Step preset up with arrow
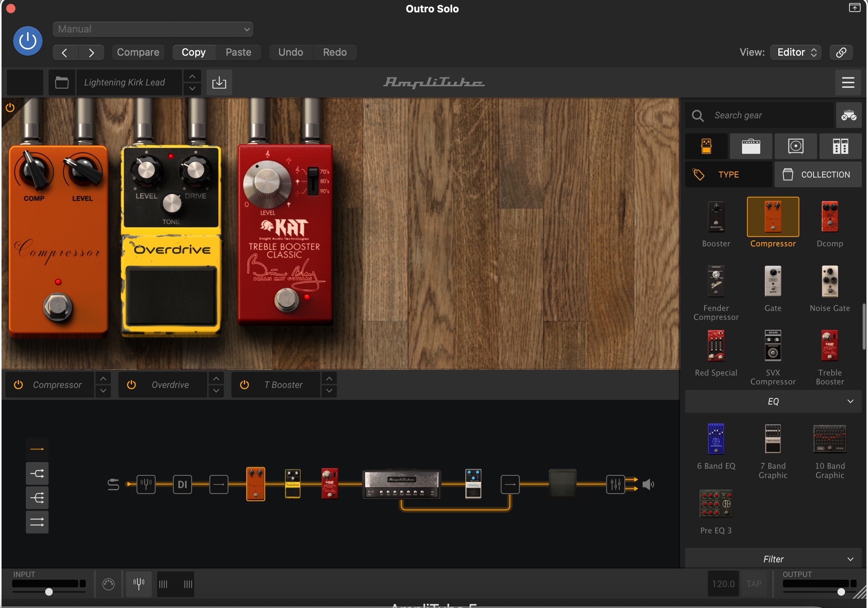 click(192, 76)
